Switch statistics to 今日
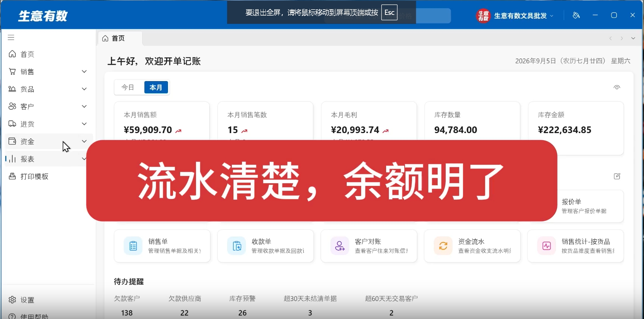This screenshot has width=644, height=319. [128, 87]
